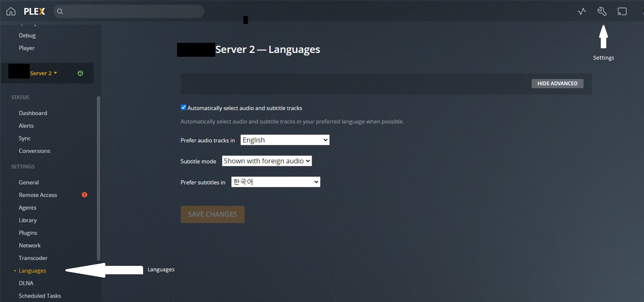Click the Hide Advanced button
Image resolution: width=644 pixels, height=302 pixels.
tap(558, 83)
